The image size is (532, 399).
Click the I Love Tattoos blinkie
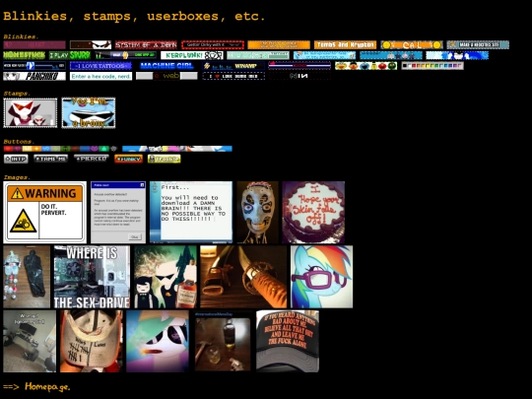pos(100,66)
